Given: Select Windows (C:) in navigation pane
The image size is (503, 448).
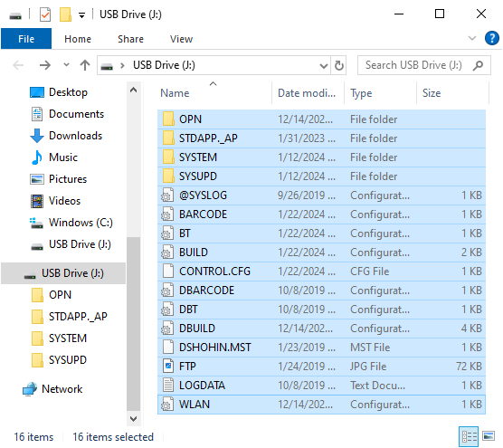Looking at the screenshot, I should (71, 223).
